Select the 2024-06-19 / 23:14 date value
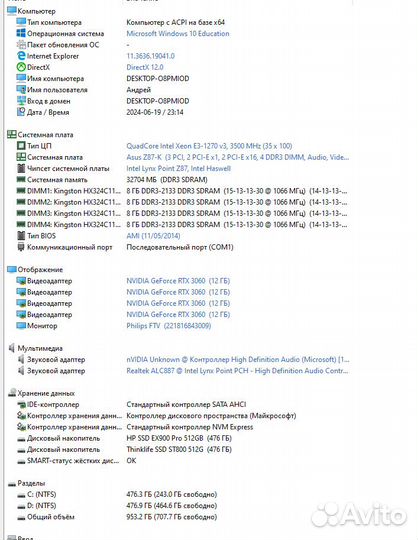Viewport: 418px width, 540px height. click(155, 112)
